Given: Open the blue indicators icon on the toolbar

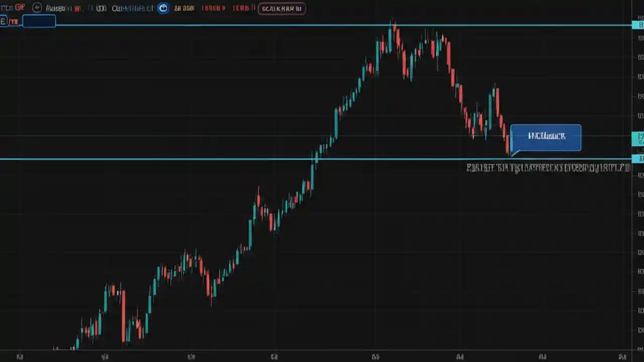Looking at the screenshot, I should point(163,8).
